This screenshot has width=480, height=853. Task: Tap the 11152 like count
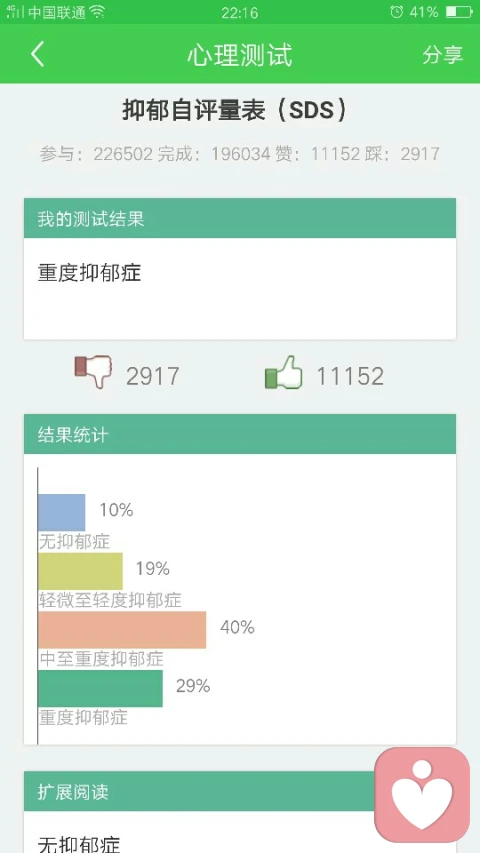(350, 376)
